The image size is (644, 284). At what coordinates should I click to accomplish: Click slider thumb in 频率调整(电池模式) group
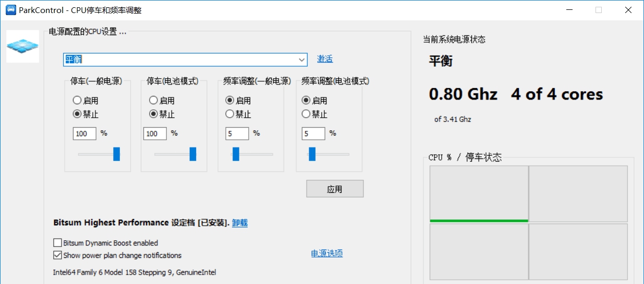tap(312, 154)
